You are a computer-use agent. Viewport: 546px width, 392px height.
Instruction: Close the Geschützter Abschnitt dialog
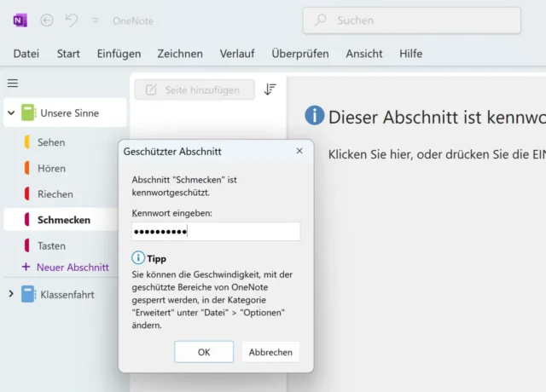pos(299,151)
